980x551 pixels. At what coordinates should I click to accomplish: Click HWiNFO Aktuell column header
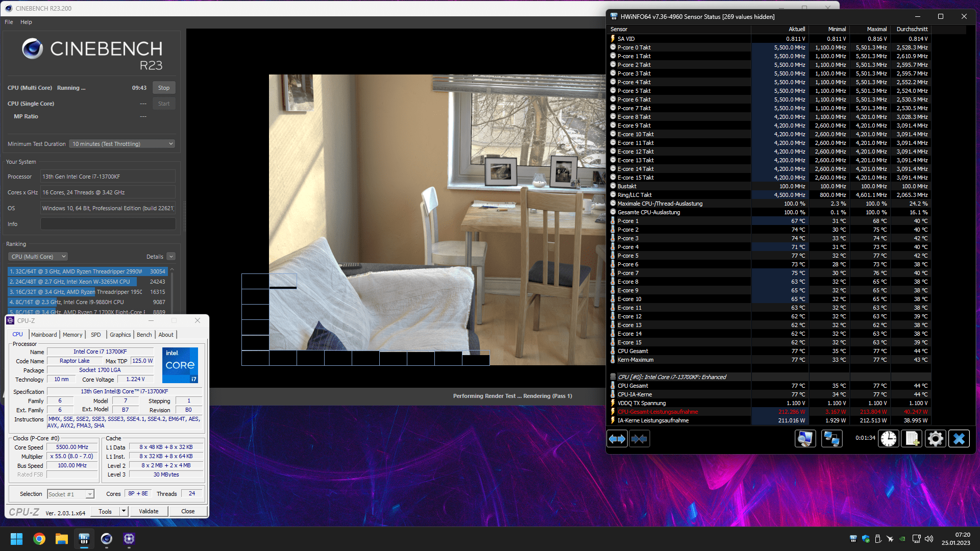(x=780, y=29)
